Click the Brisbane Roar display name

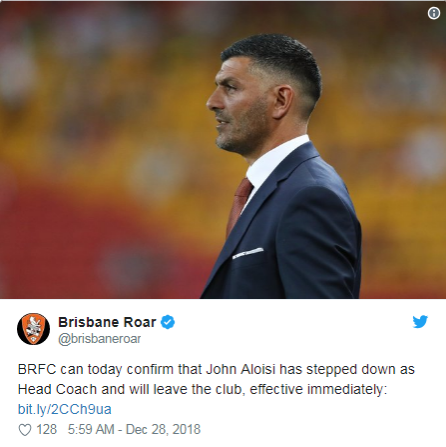pos(107,322)
